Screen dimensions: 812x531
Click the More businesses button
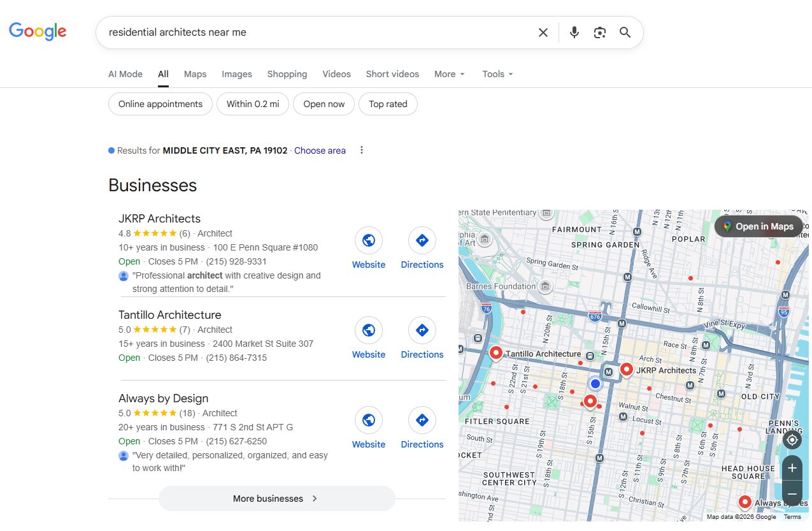pos(276,498)
